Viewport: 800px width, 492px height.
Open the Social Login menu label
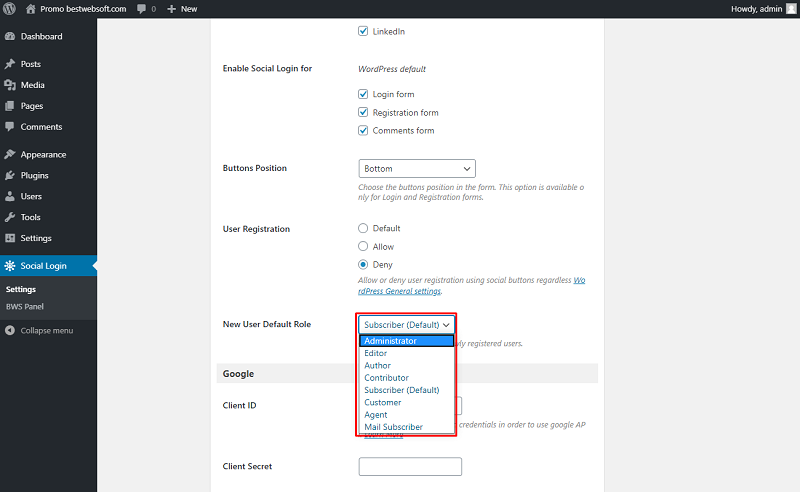click(43, 265)
